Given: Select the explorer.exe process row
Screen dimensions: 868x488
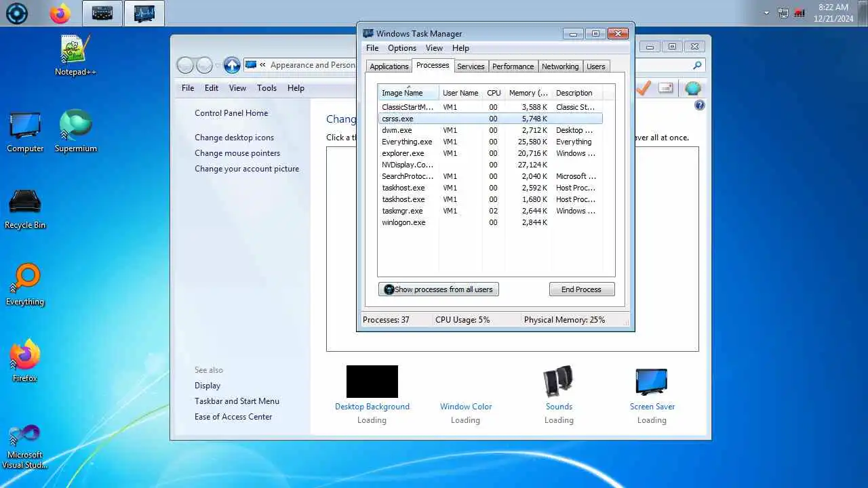Looking at the screenshot, I should point(490,153).
